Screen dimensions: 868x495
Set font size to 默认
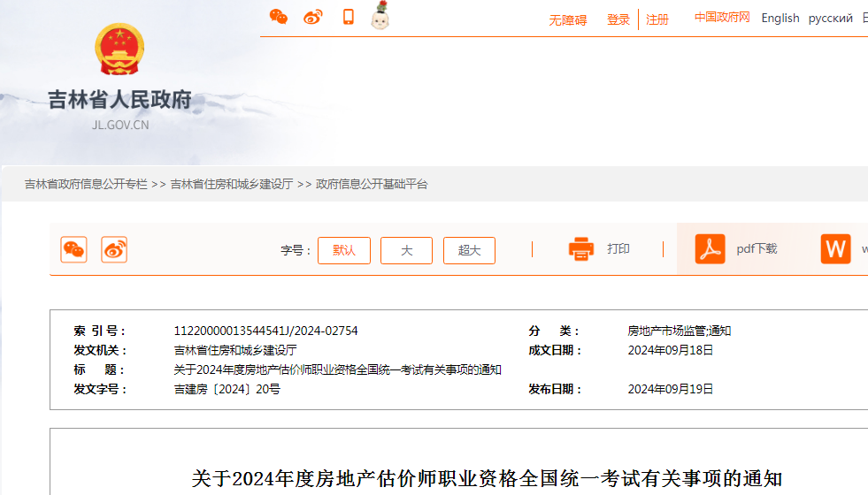pyautogui.click(x=344, y=250)
